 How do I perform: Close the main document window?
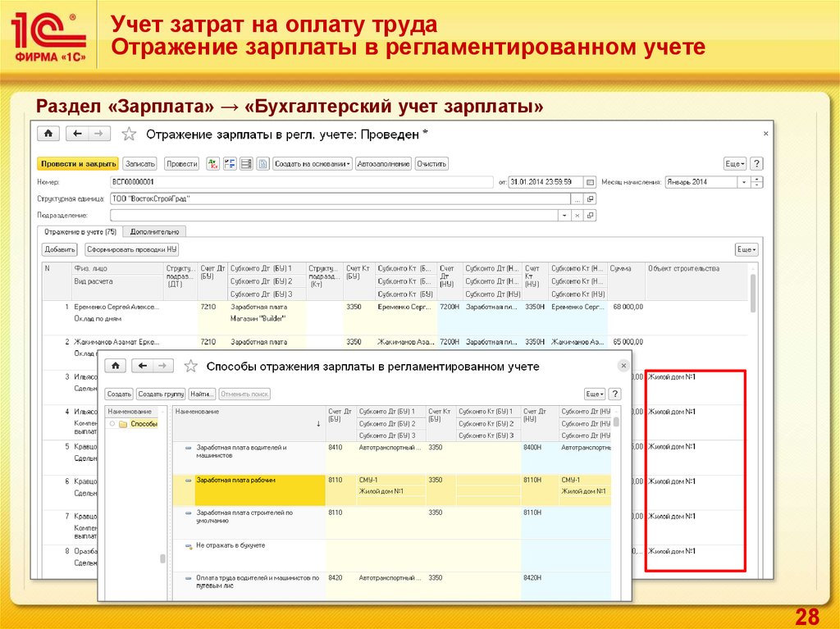pyautogui.click(x=765, y=134)
